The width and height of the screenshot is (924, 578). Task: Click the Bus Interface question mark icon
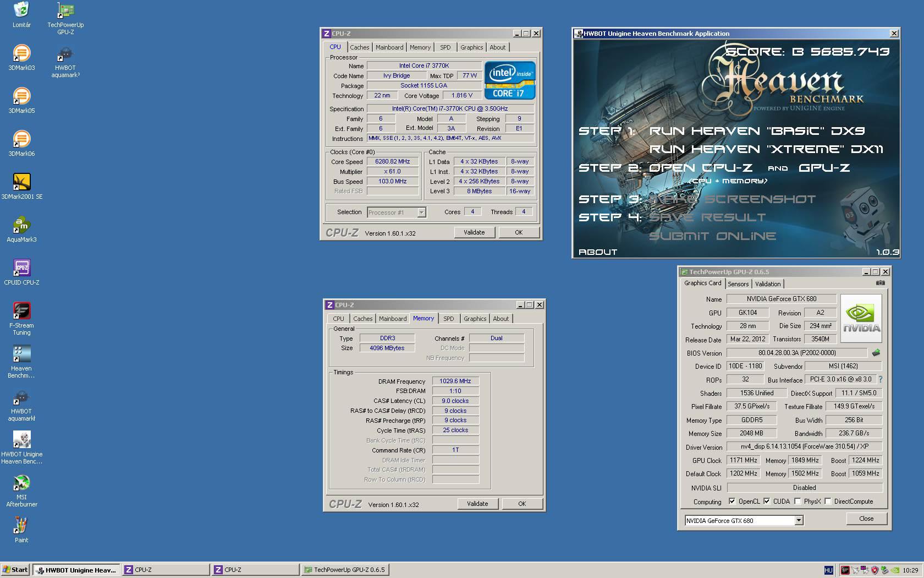880,379
